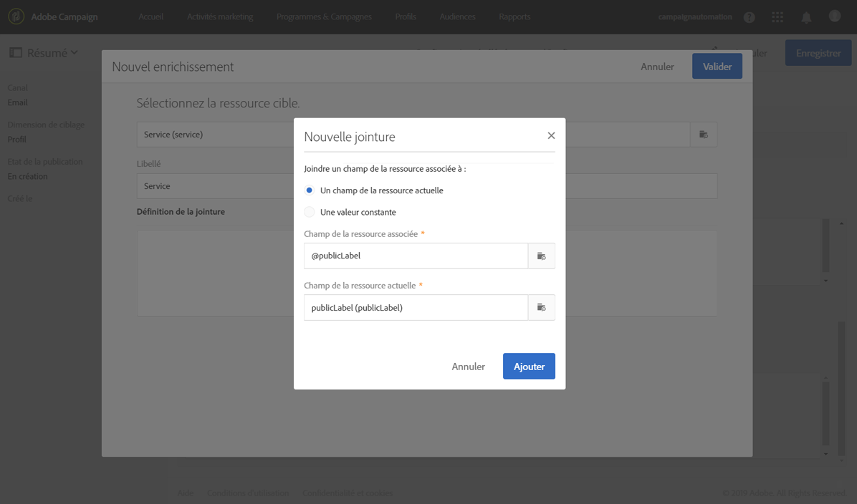Go to the Profils menu item
Image resolution: width=857 pixels, height=504 pixels.
pos(406,17)
